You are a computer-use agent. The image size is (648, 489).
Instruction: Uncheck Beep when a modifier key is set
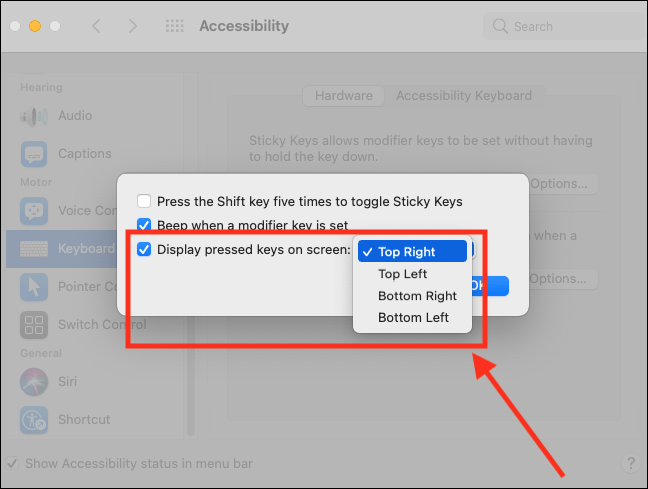[x=144, y=225]
